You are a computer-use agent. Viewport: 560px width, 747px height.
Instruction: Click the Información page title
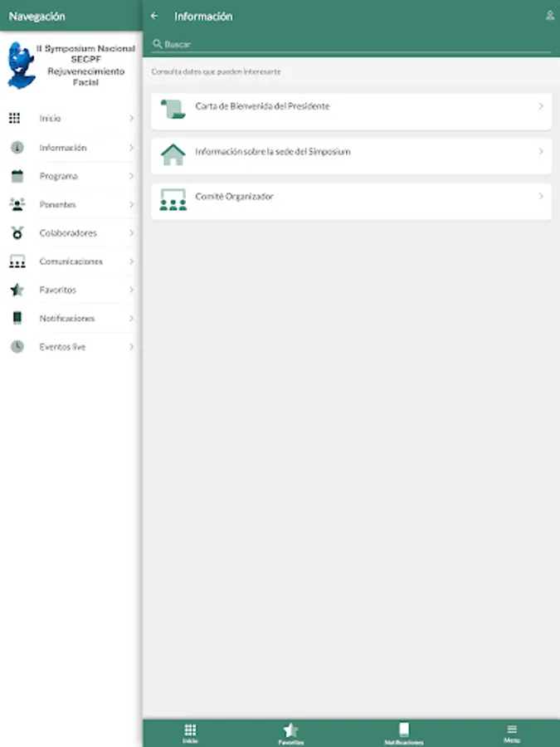203,17
